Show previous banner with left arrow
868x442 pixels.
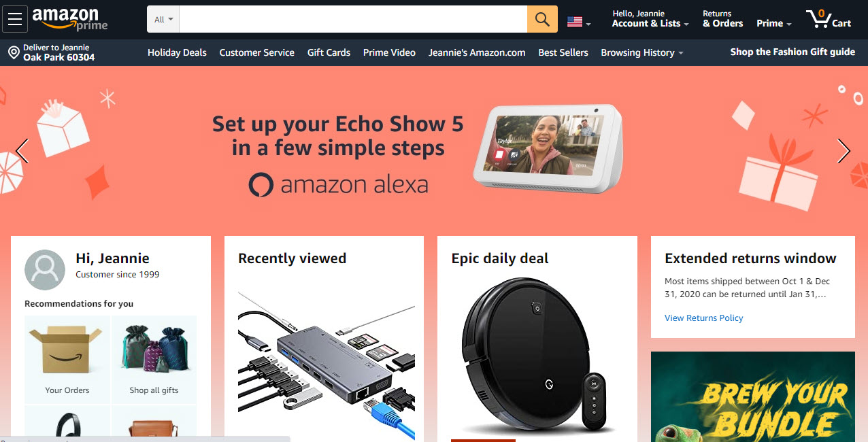(x=22, y=151)
